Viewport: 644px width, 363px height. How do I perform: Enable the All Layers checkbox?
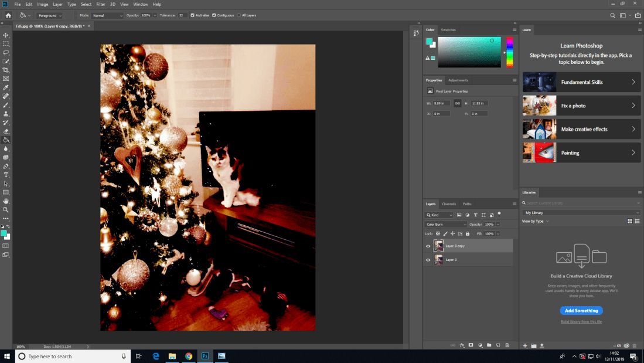tap(238, 15)
